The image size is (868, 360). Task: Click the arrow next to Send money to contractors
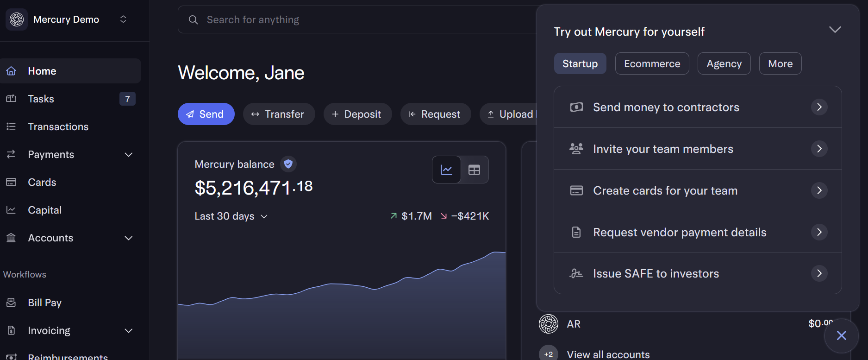(819, 107)
